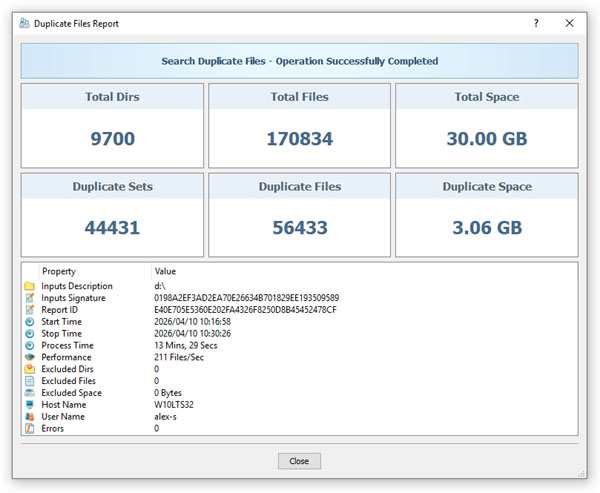600x493 pixels.
Task: Select the W10LTS32 host name value
Action: pyautogui.click(x=174, y=405)
